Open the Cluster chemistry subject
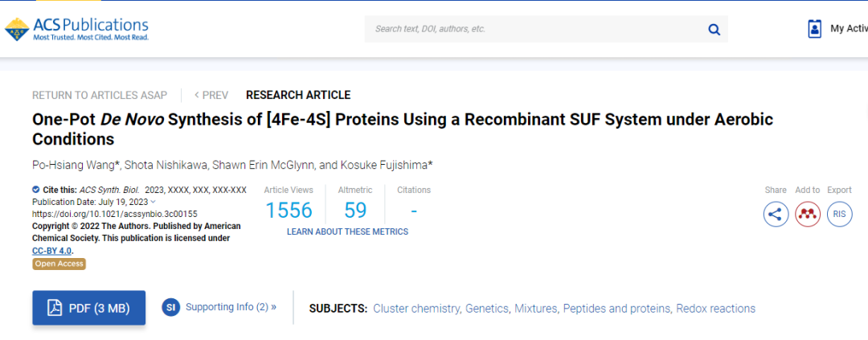 417,309
